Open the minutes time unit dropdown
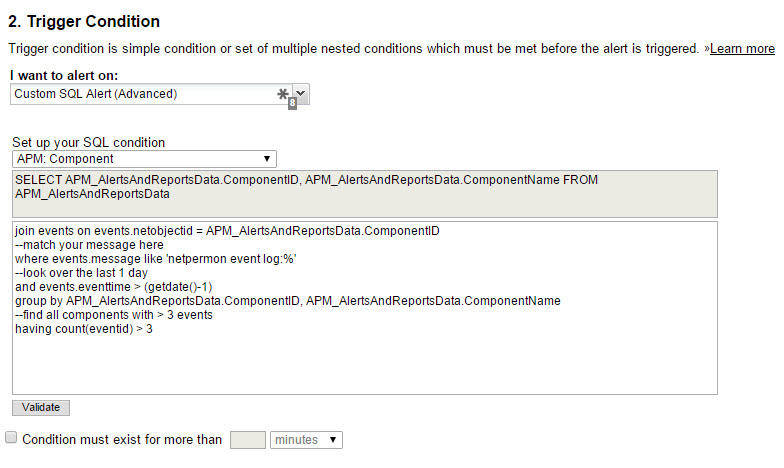 pyautogui.click(x=306, y=440)
